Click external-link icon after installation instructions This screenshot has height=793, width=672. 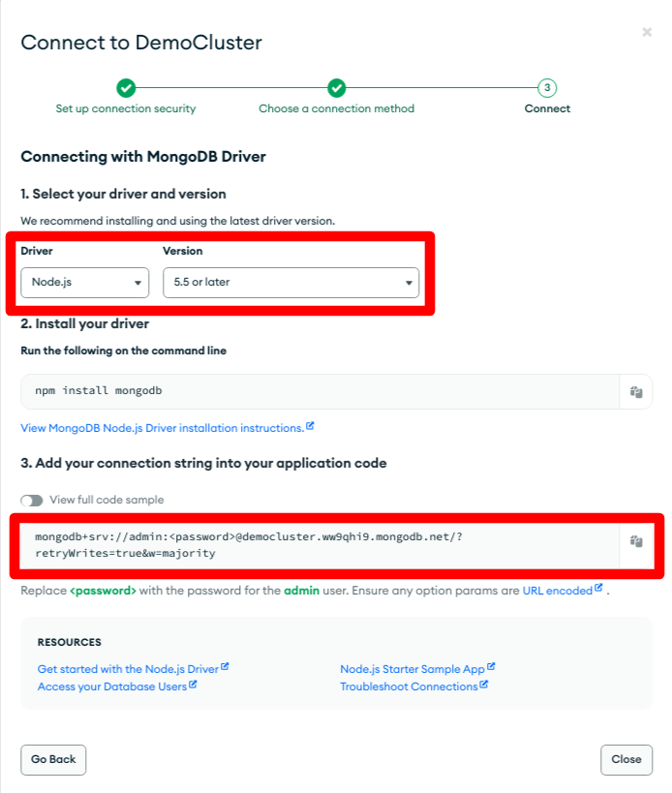tap(310, 426)
